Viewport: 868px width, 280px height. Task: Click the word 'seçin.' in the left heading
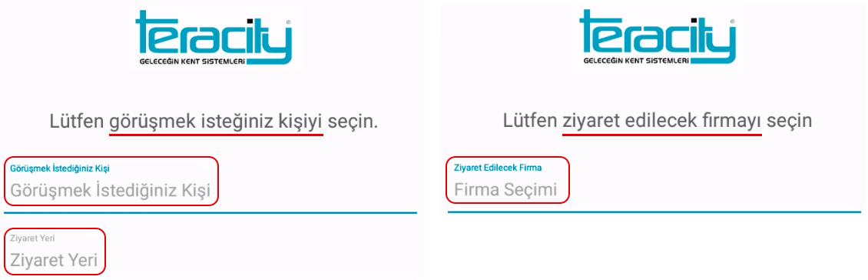coord(353,122)
